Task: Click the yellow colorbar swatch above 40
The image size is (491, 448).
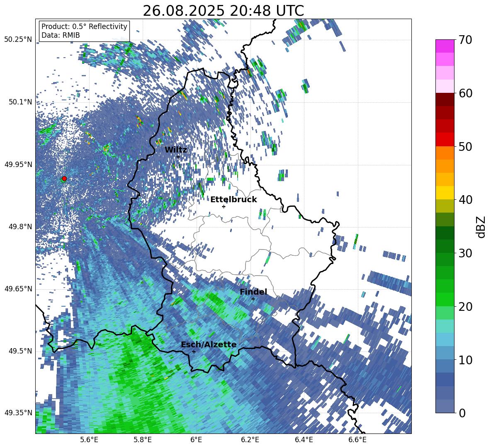Action: (x=445, y=193)
